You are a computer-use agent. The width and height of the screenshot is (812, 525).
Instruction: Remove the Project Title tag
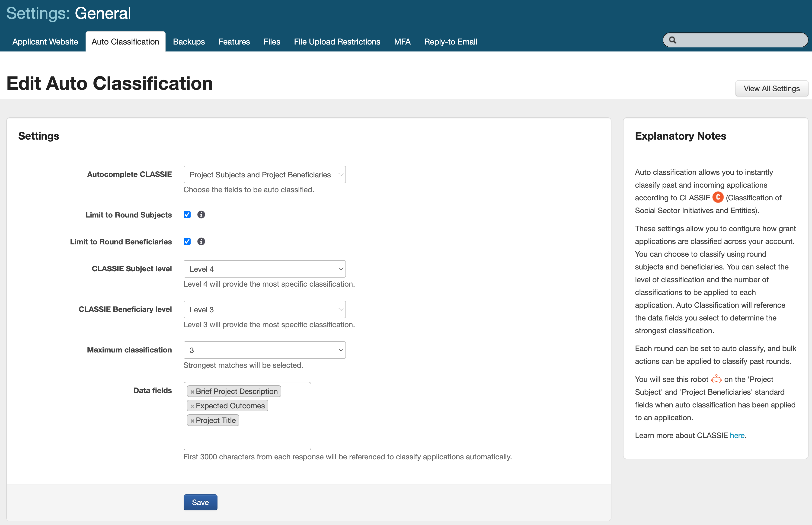192,421
